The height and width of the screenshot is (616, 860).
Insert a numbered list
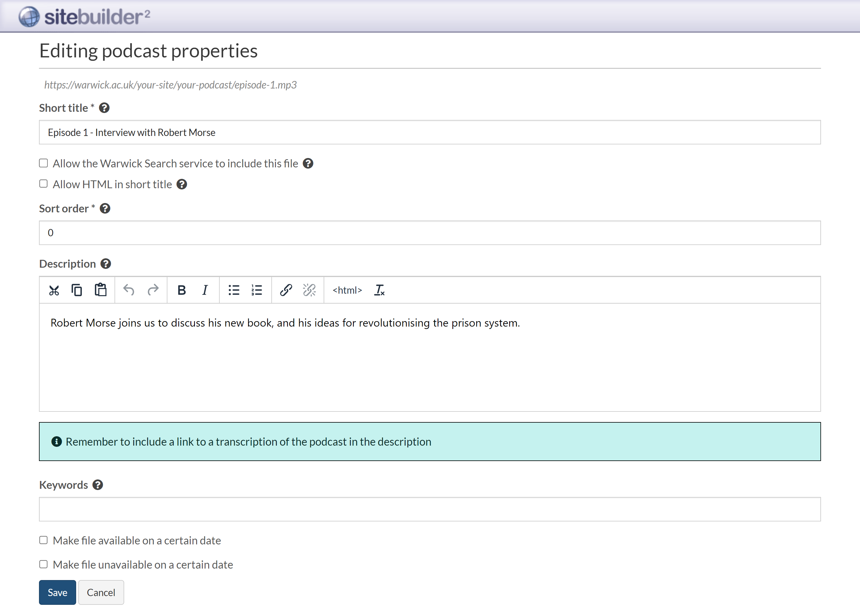coord(257,290)
